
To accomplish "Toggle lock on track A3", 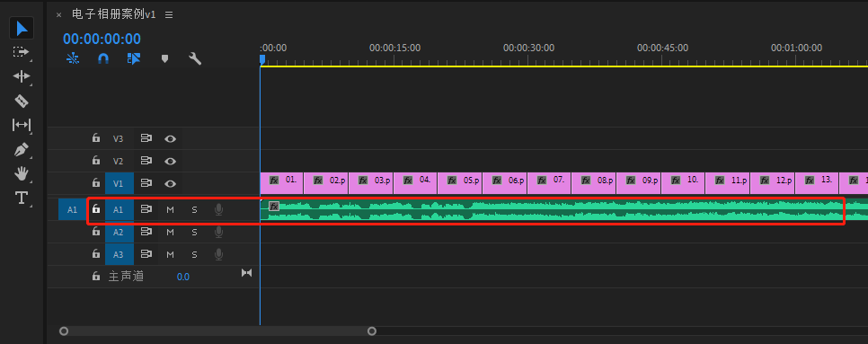I will [x=96, y=254].
